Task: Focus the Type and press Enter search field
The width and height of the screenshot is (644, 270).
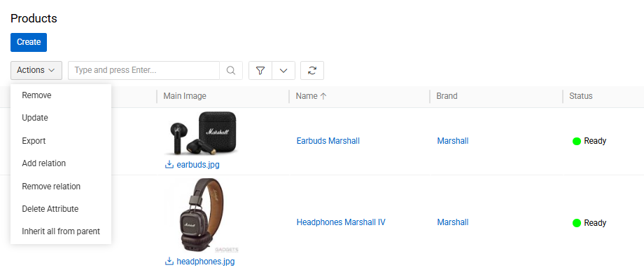Action: click(143, 70)
